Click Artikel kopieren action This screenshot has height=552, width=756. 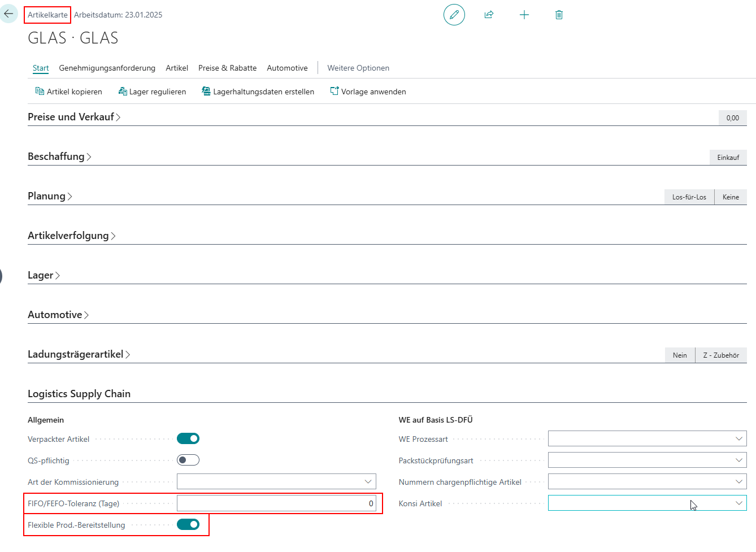click(x=68, y=92)
